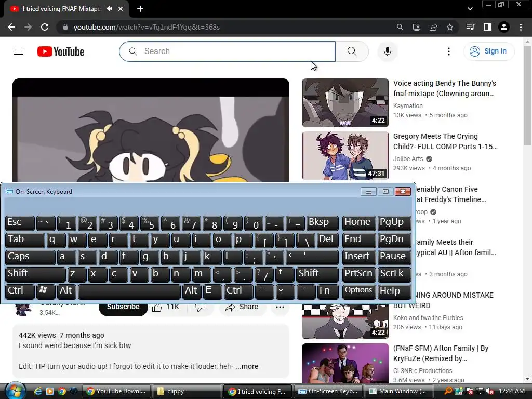Subscribe to the channel
The width and height of the screenshot is (532, 399).
pos(123,307)
